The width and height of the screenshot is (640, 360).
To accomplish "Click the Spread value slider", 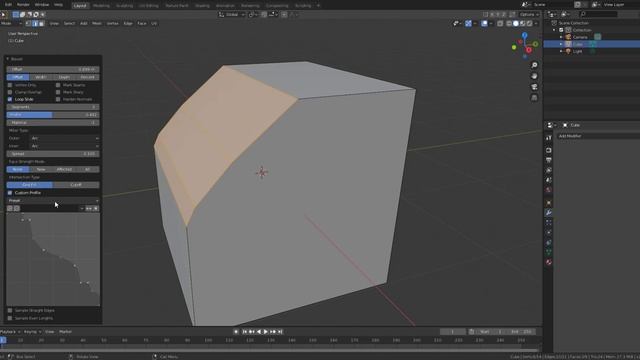I will click(53, 154).
